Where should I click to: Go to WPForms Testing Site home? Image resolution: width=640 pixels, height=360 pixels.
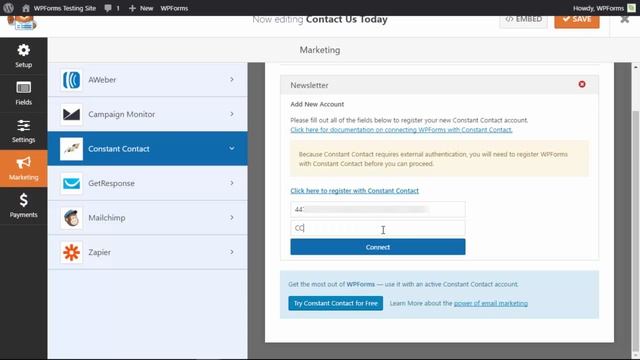point(59,8)
